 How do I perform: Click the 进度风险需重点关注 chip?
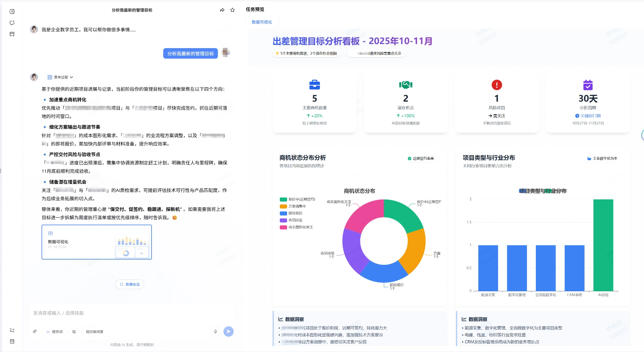[x=376, y=53]
